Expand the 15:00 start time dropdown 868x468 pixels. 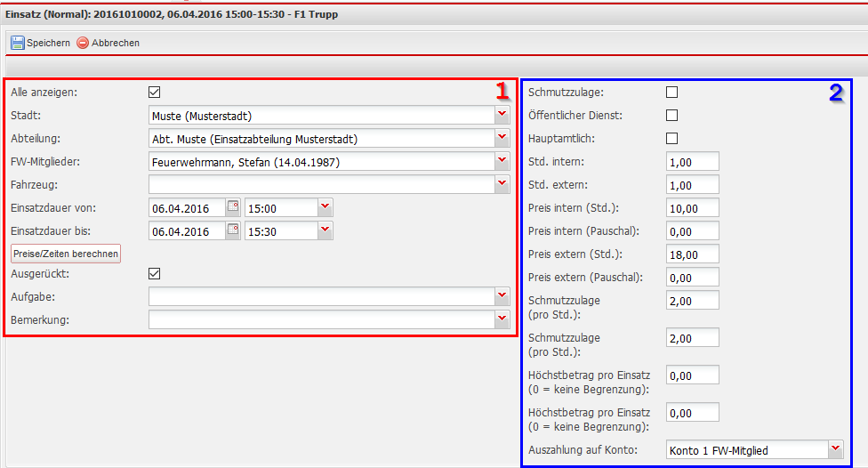[x=325, y=207]
